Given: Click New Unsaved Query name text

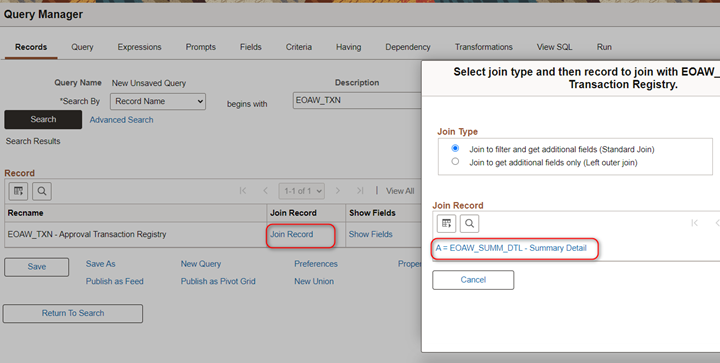Looking at the screenshot, I should (x=149, y=83).
